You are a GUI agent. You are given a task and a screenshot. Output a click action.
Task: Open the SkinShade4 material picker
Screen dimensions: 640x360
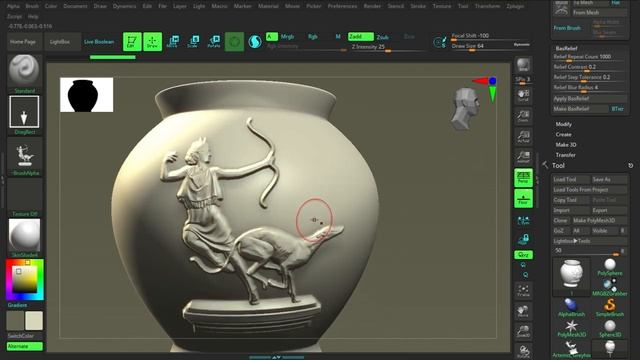[24, 235]
